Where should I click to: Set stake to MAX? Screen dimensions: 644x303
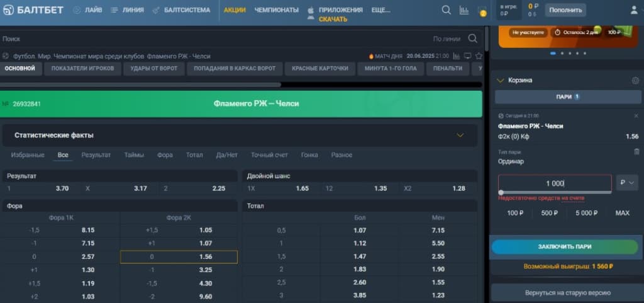(x=622, y=213)
